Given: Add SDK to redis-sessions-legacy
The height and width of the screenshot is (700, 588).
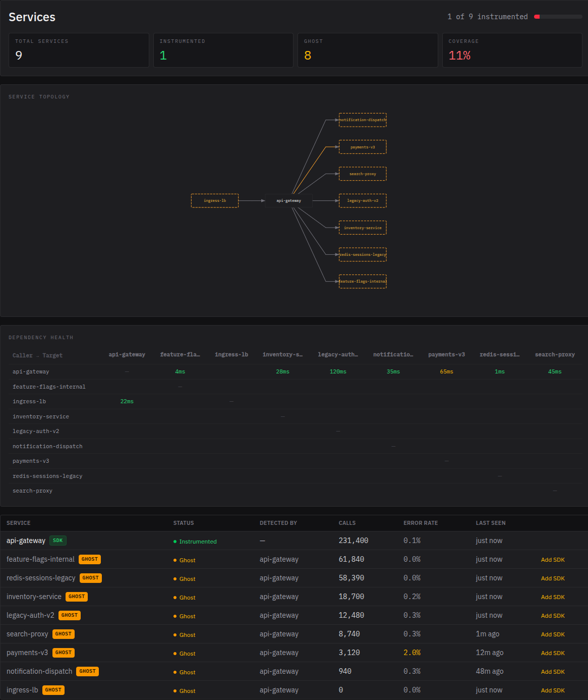Looking at the screenshot, I should 553,578.
